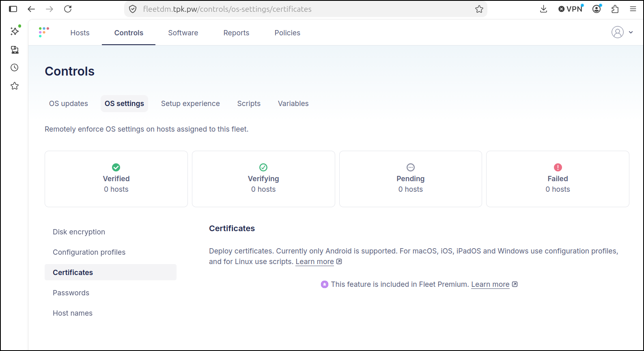644x351 pixels.
Task: Open Learn more link about Fleet Premium
Action: click(x=490, y=285)
